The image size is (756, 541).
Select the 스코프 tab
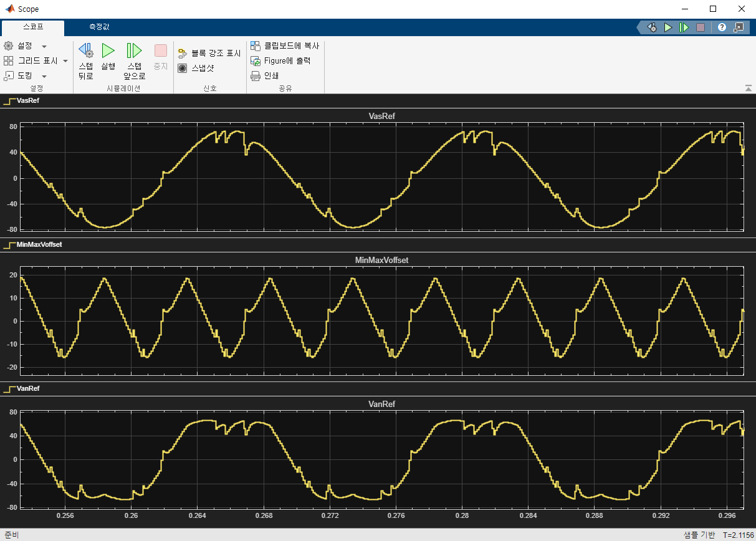[x=32, y=27]
